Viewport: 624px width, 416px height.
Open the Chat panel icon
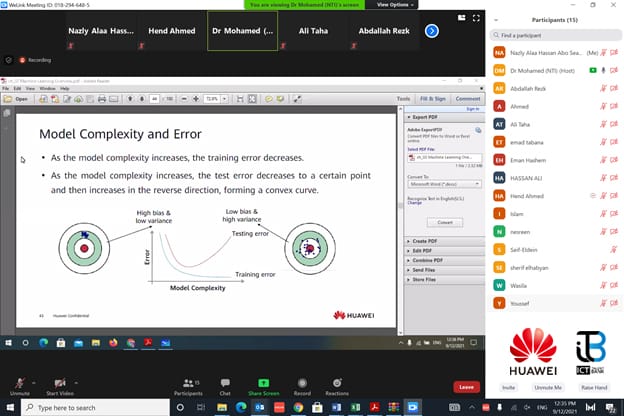[225, 384]
